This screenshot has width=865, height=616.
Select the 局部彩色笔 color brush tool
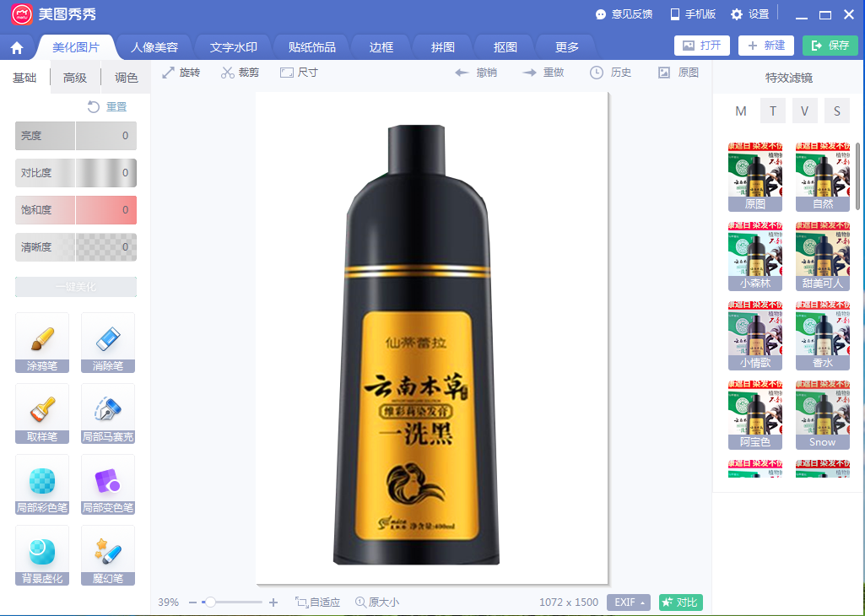(42, 484)
